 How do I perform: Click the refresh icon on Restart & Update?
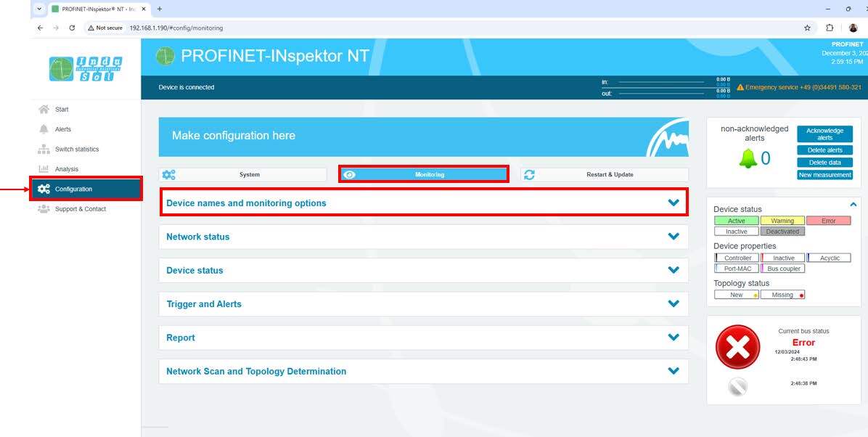[529, 174]
